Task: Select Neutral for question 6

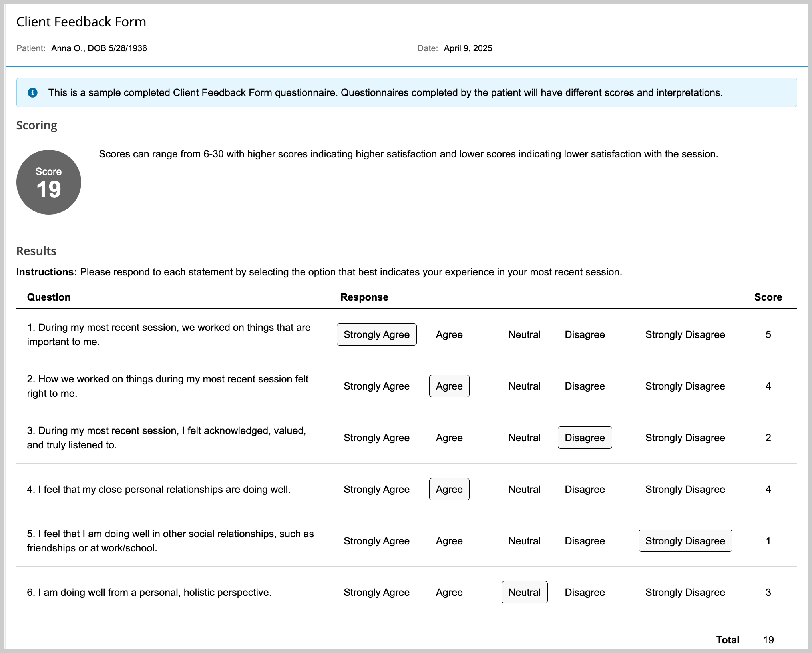Action: coord(524,592)
